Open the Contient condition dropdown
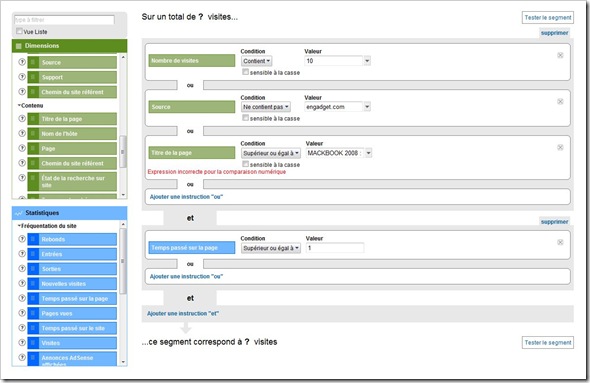 coord(257,61)
